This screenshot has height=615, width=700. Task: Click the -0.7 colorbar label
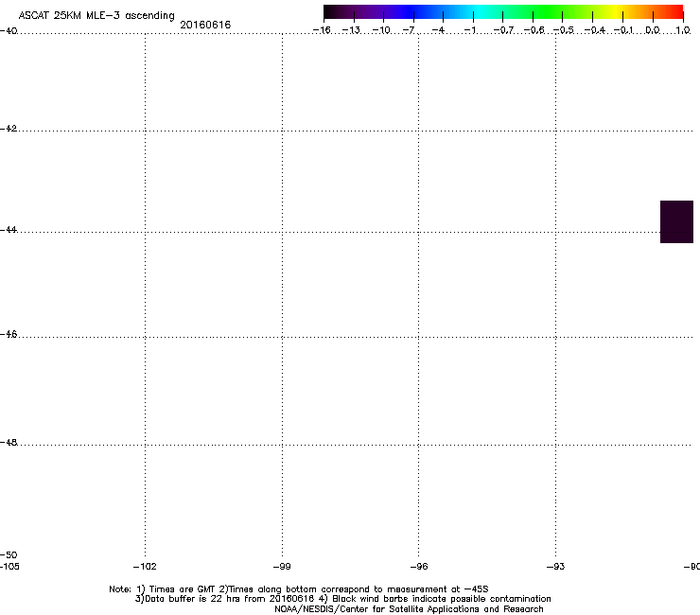[503, 30]
